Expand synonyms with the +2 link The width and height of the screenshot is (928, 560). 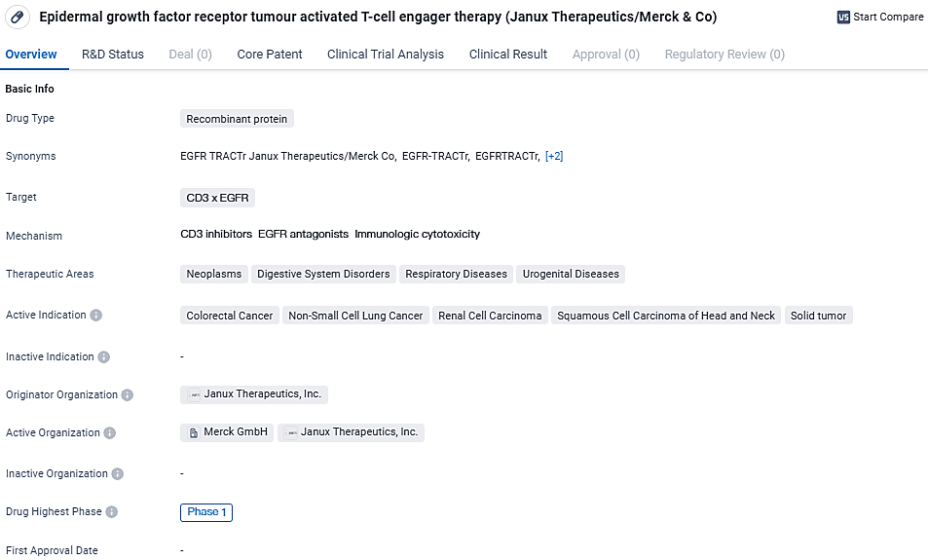pyautogui.click(x=554, y=156)
